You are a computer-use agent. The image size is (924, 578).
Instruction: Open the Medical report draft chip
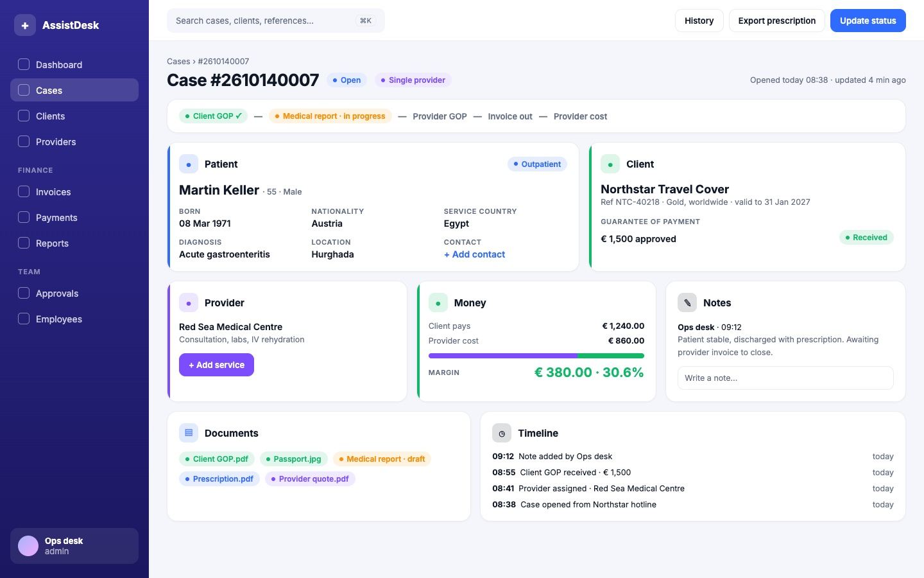pos(382,459)
